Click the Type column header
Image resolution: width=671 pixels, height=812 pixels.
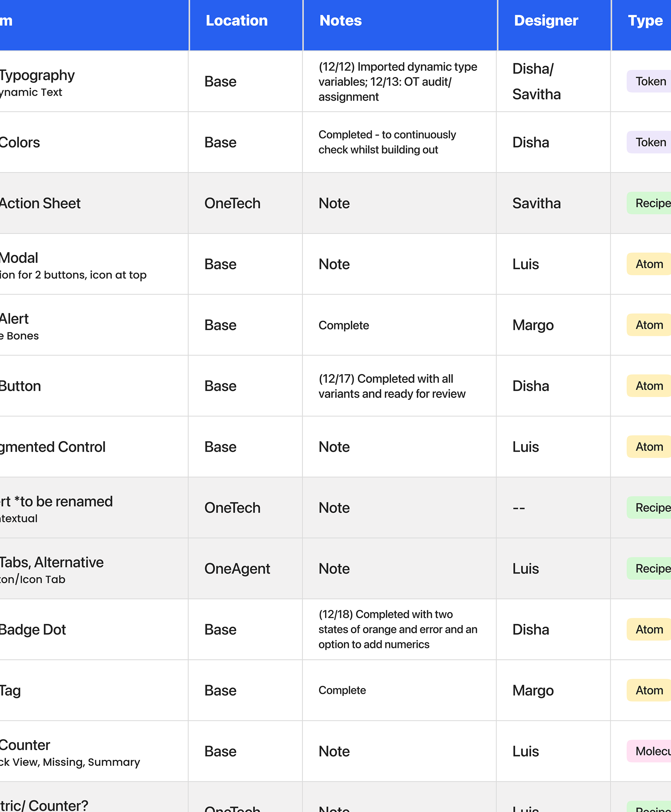coord(645,21)
